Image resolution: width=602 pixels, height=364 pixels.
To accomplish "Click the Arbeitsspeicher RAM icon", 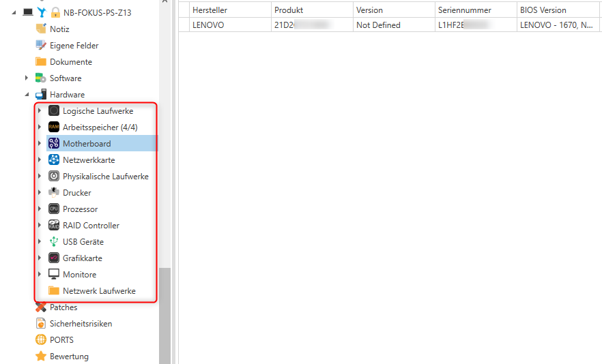I will tap(54, 127).
